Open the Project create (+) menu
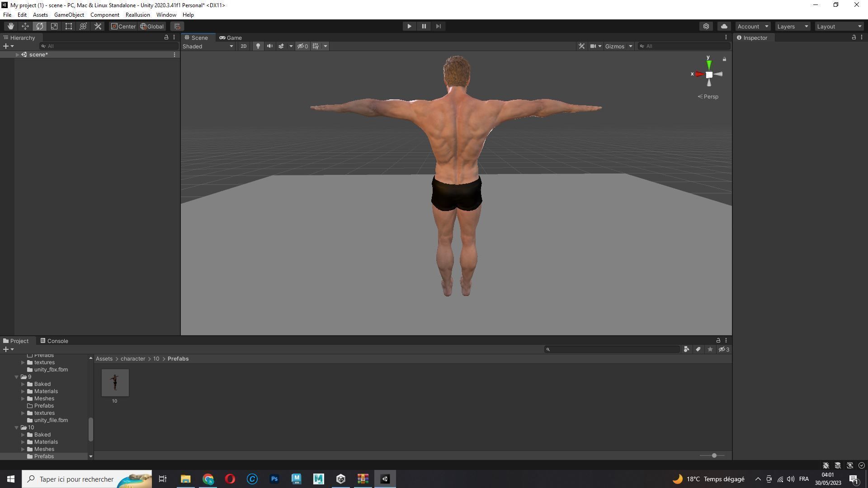The width and height of the screenshot is (868, 488). (8, 349)
